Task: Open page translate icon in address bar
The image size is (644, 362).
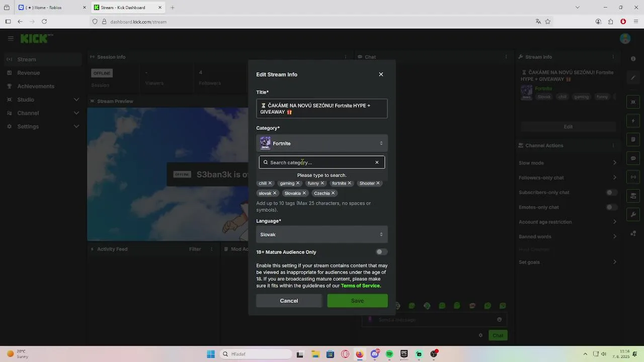Action: point(538,22)
